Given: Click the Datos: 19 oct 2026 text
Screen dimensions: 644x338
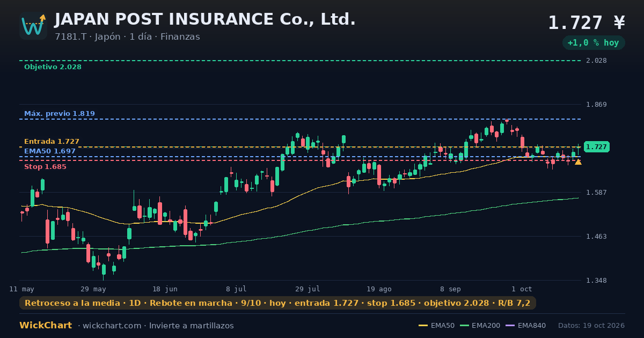Looking at the screenshot, I should pyautogui.click(x=591, y=326).
